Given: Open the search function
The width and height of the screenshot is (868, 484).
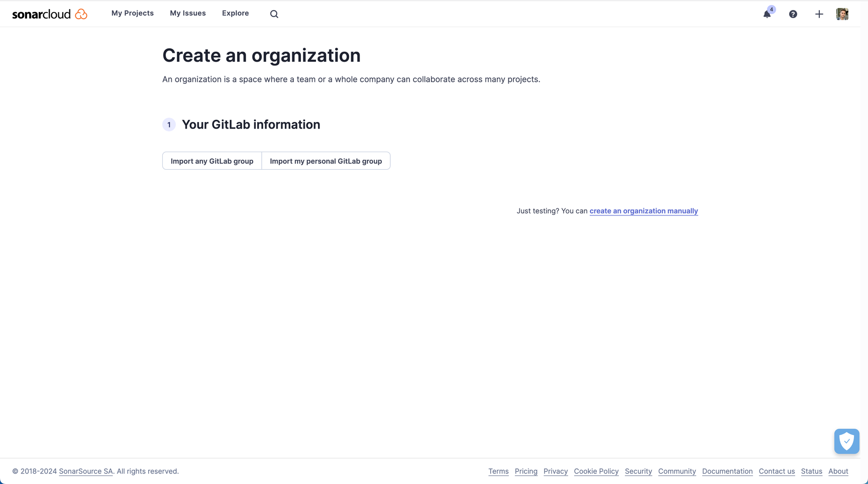Looking at the screenshot, I should pos(274,14).
